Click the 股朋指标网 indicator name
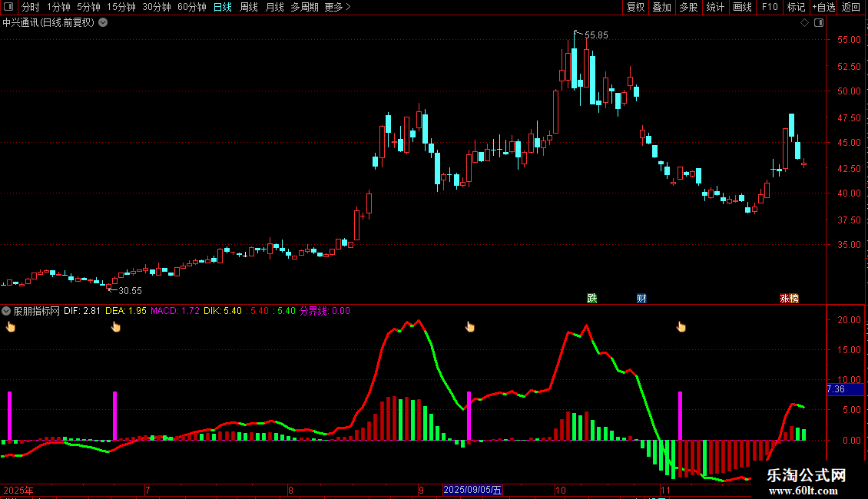Viewport: 868px width, 499px height. [37, 311]
